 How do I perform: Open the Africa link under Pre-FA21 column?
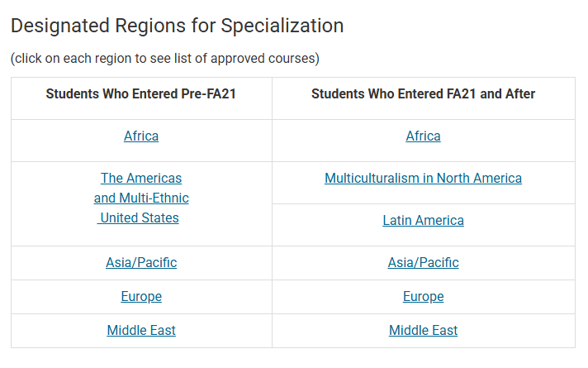tap(141, 136)
